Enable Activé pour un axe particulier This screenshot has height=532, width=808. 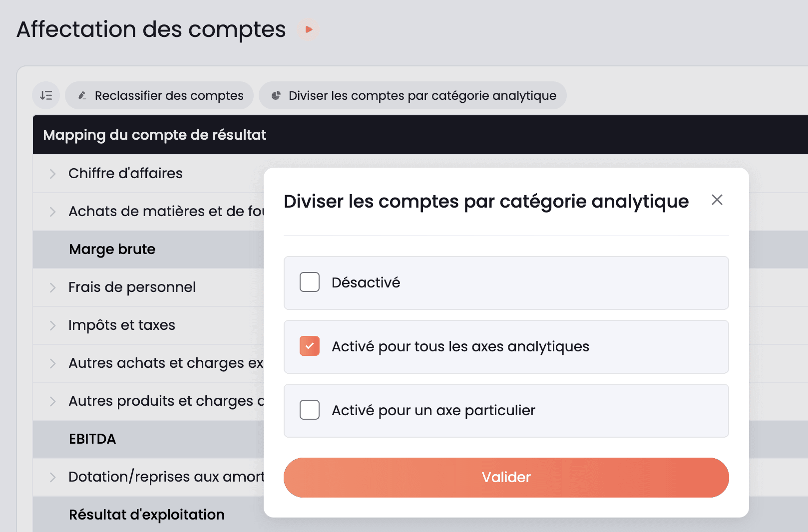(x=310, y=410)
